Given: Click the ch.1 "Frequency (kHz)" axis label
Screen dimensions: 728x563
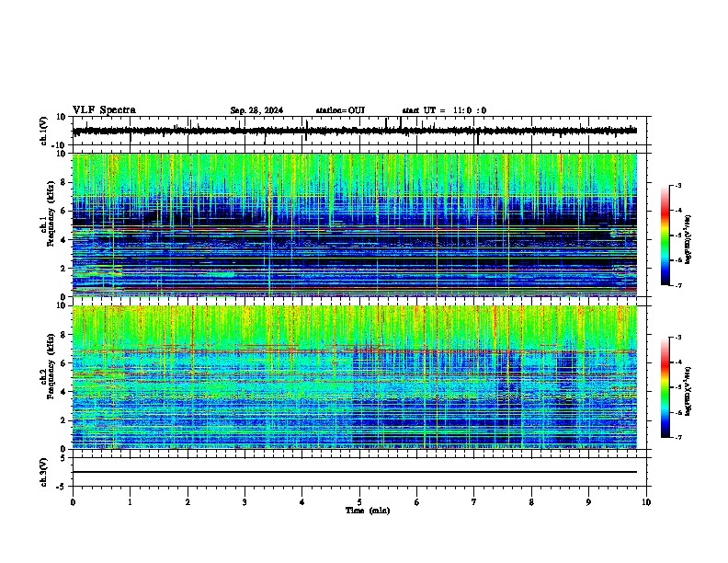Looking at the screenshot, I should coord(51,213).
